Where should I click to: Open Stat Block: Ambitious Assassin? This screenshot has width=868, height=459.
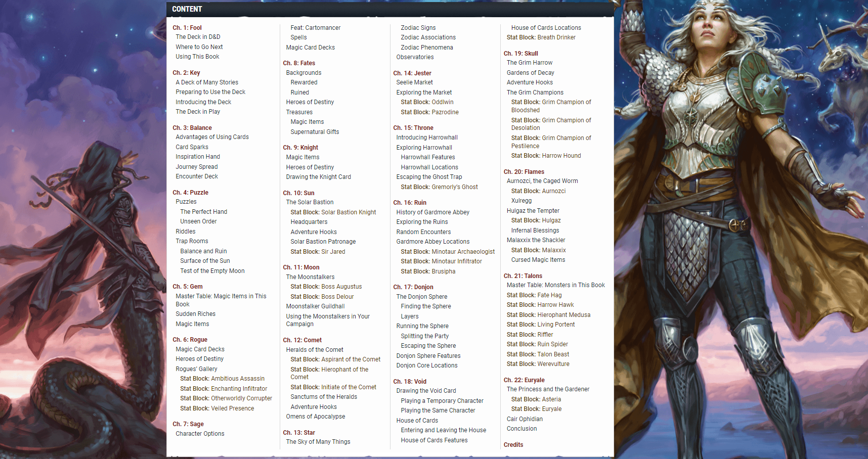(x=222, y=379)
